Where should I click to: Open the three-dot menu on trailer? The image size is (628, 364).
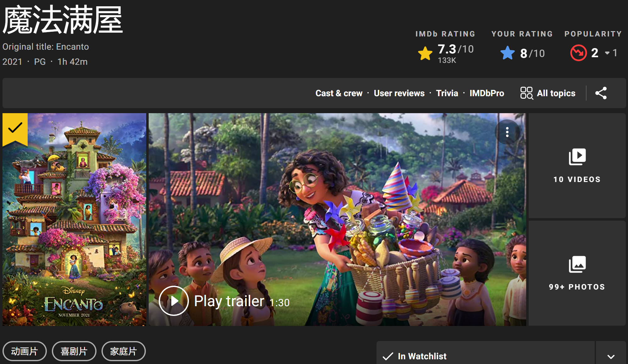pyautogui.click(x=507, y=132)
